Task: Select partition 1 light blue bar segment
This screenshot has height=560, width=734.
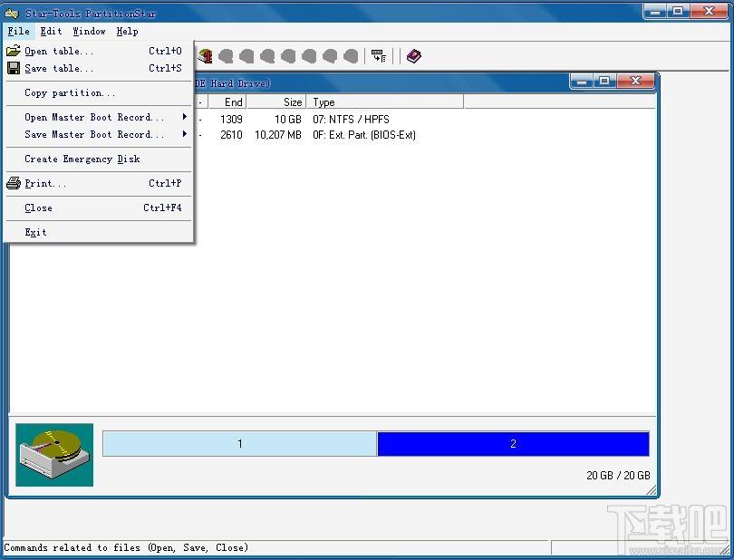Action: [239, 443]
